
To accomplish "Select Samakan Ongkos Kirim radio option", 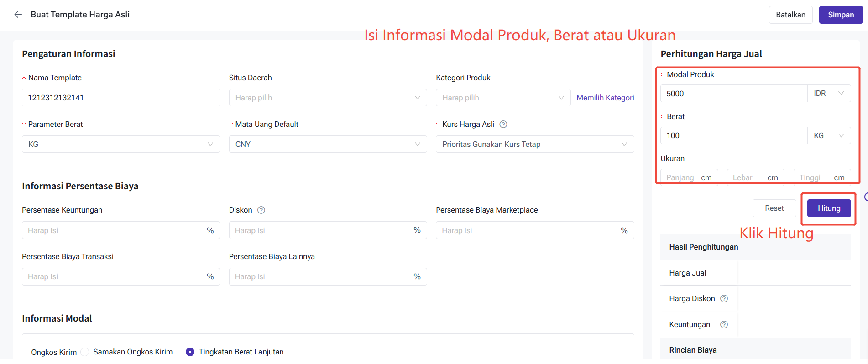I will [85, 352].
